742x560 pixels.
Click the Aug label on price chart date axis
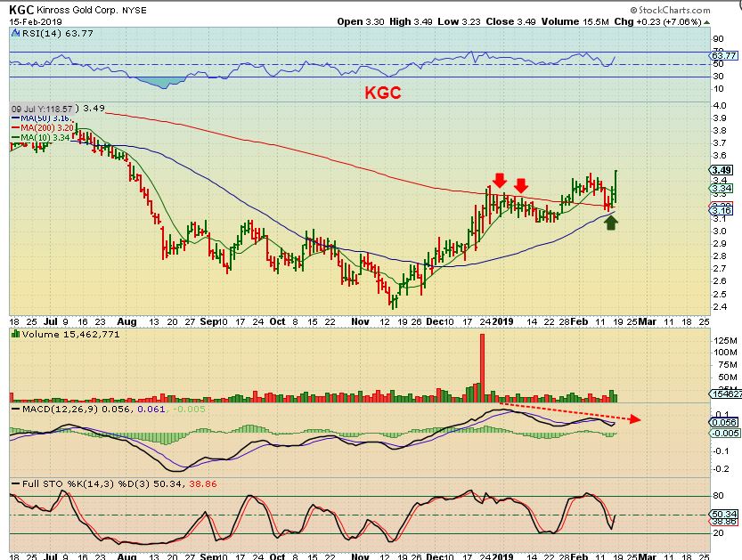(x=126, y=321)
